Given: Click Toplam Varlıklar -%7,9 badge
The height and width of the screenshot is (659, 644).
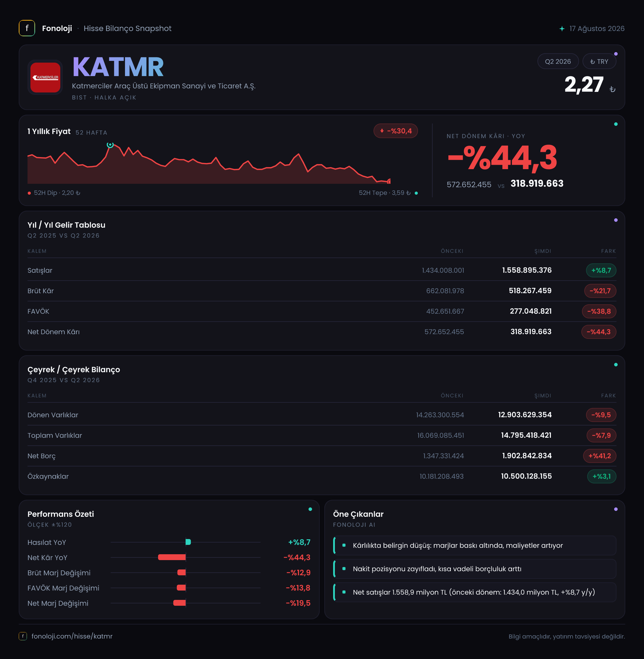Looking at the screenshot, I should point(601,435).
